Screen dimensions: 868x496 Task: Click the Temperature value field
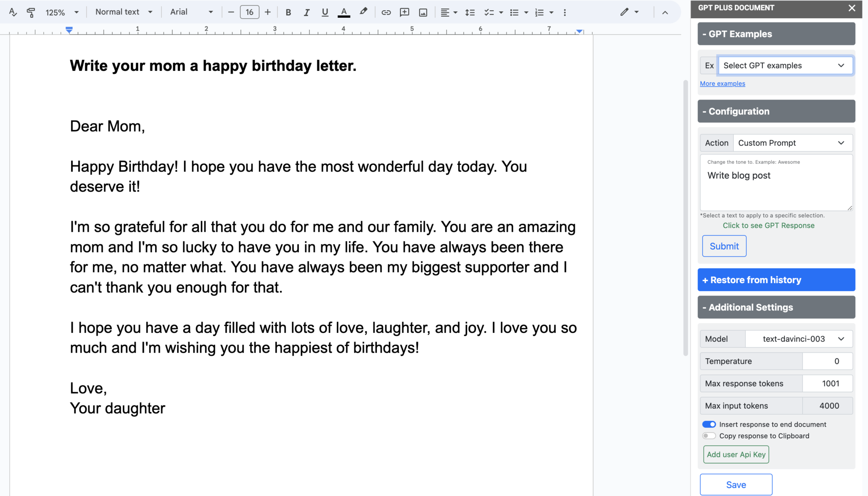[827, 361]
